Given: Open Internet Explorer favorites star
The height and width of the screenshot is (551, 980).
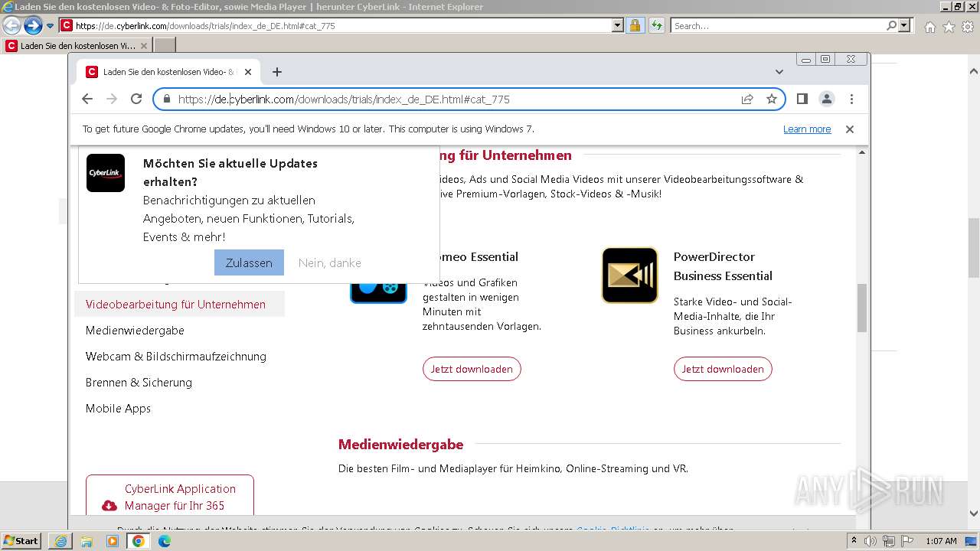Looking at the screenshot, I should [x=949, y=27].
